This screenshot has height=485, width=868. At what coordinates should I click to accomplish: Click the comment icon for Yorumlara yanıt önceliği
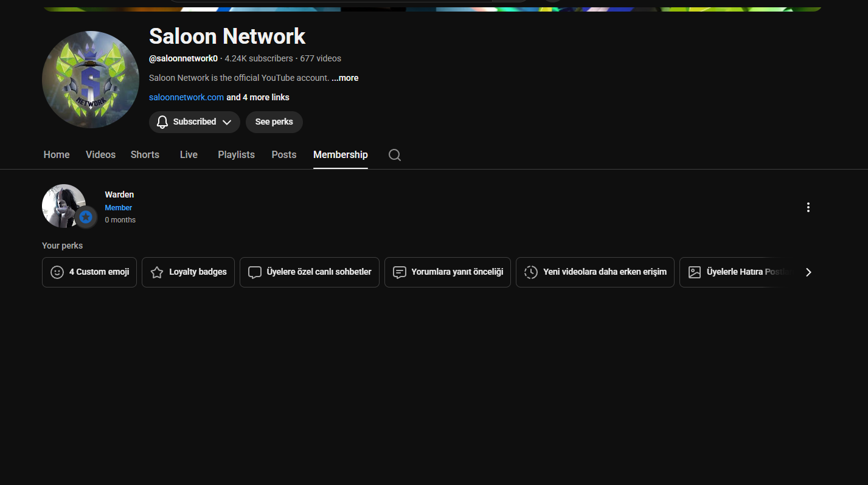point(400,272)
